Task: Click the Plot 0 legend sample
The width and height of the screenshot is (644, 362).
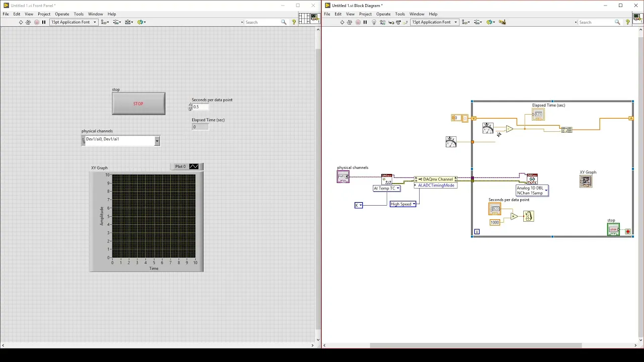Action: (x=194, y=166)
